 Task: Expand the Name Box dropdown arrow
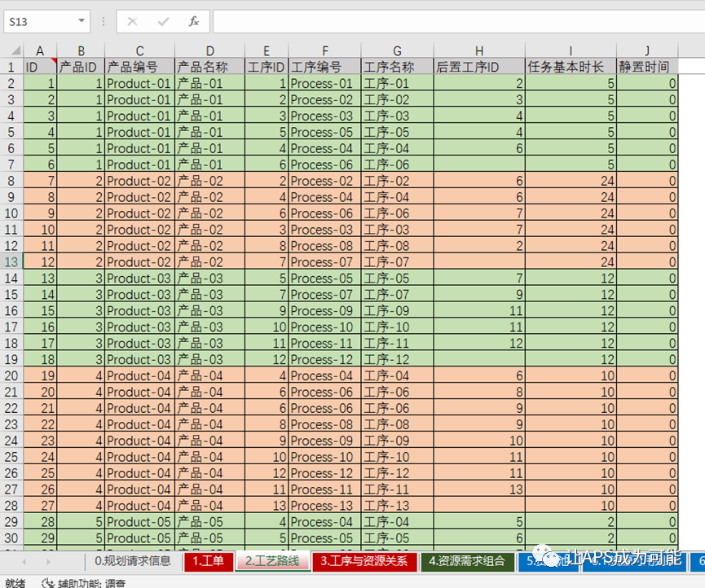point(82,21)
